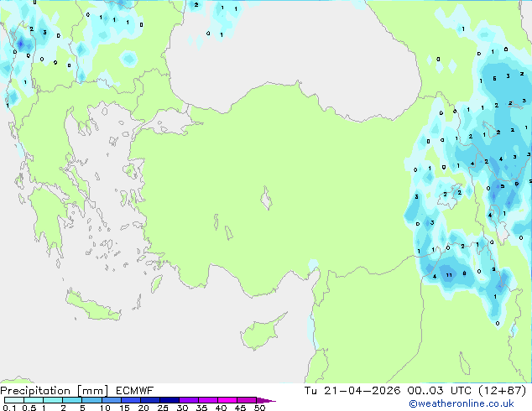Select the "50" legend scale label
Viewport: 532px width, 411px height.
(259, 408)
